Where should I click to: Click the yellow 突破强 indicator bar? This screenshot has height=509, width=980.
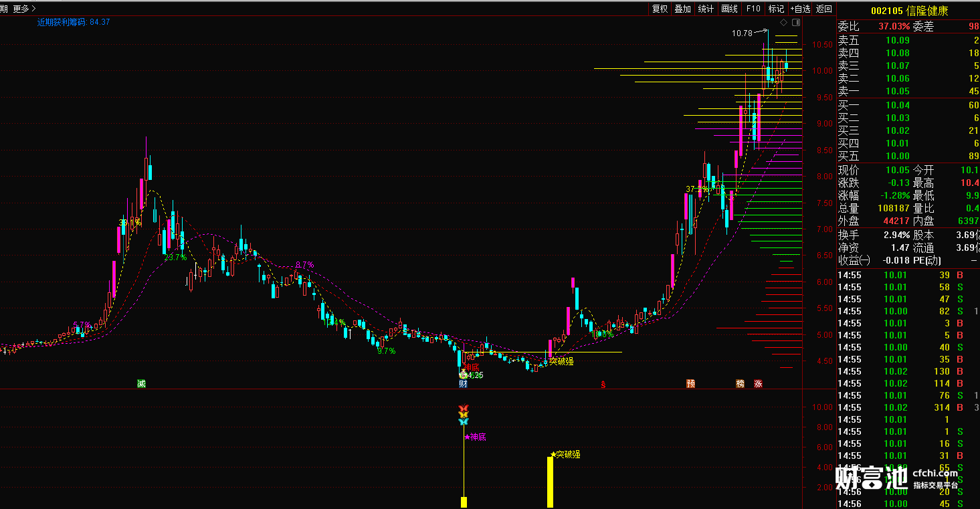550,482
